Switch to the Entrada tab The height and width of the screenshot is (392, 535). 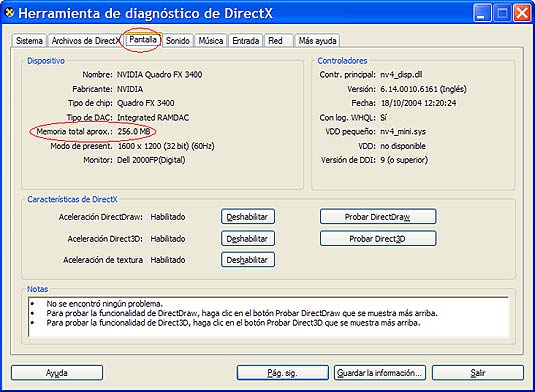pyautogui.click(x=245, y=41)
